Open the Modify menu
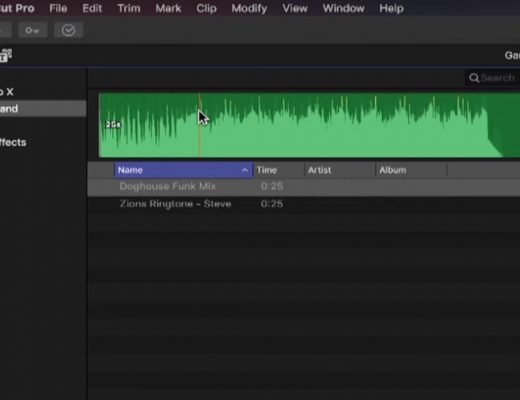The width and height of the screenshot is (520, 400). point(249,8)
